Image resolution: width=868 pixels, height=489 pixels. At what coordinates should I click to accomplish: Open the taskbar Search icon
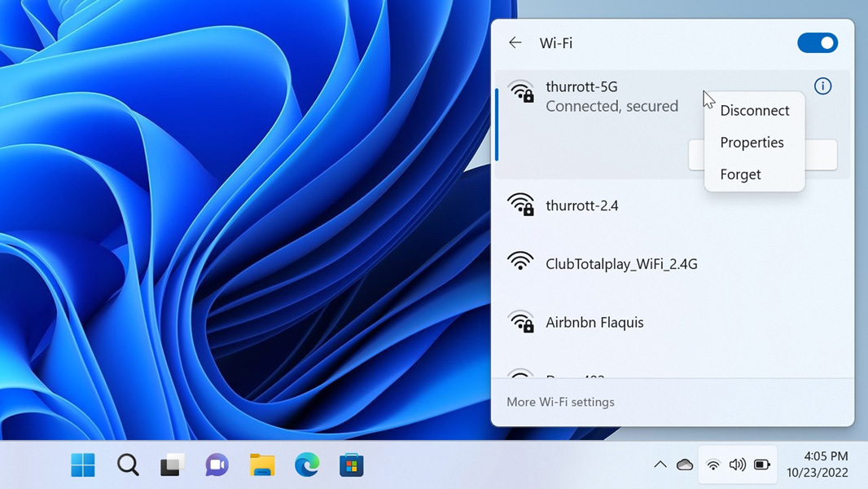pos(128,465)
